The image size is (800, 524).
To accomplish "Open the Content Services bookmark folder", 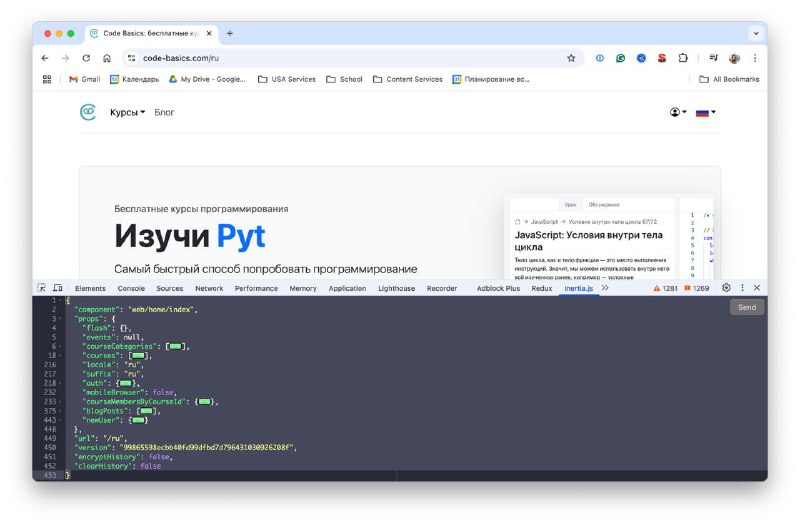I will pos(408,79).
